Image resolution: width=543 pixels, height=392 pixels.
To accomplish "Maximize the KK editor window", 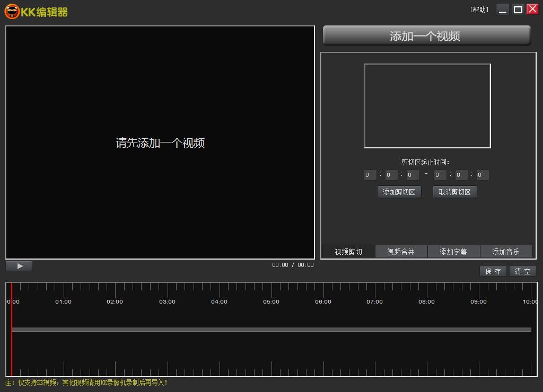I will click(518, 10).
